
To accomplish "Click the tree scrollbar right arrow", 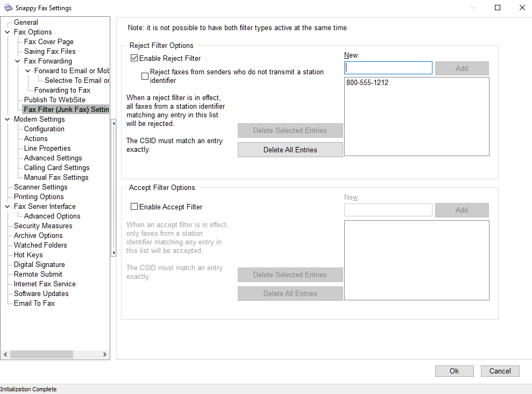I will (106, 355).
